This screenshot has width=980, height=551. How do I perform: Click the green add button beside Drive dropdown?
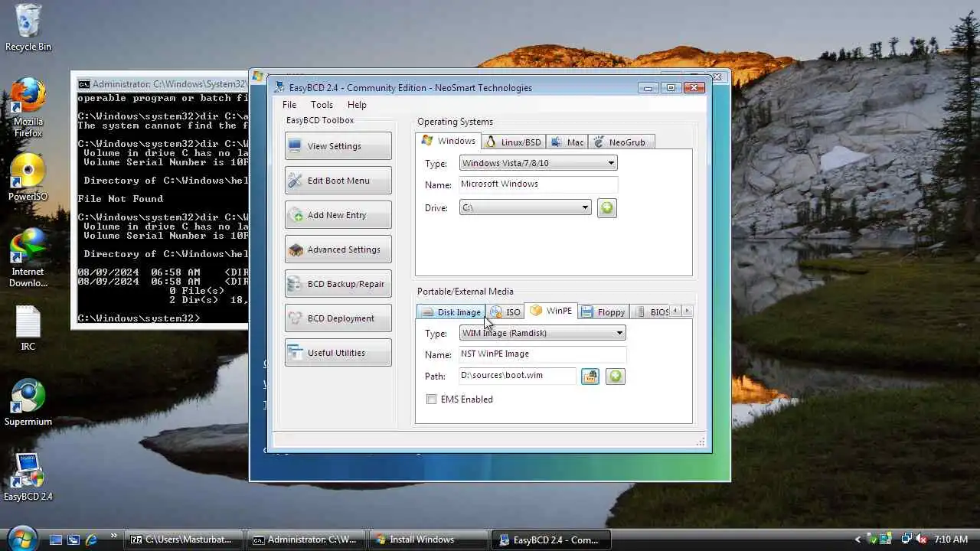[607, 207]
